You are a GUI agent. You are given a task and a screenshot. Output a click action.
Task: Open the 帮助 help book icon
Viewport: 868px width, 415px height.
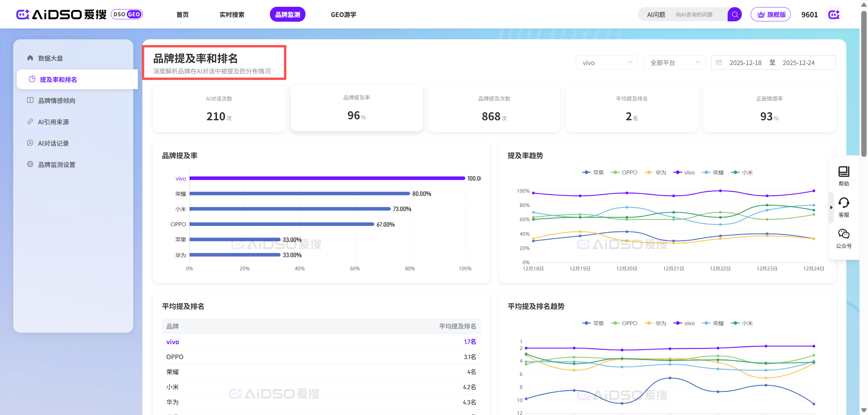(844, 172)
